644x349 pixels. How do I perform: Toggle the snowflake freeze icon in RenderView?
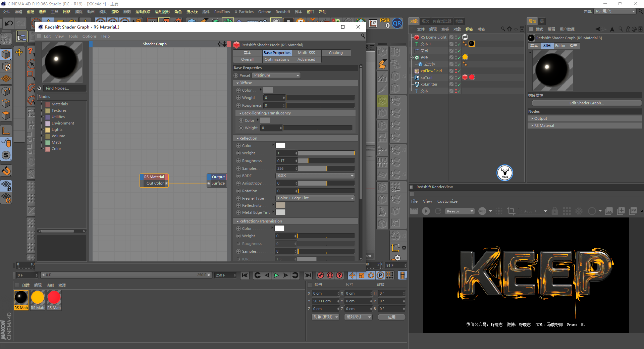point(579,211)
